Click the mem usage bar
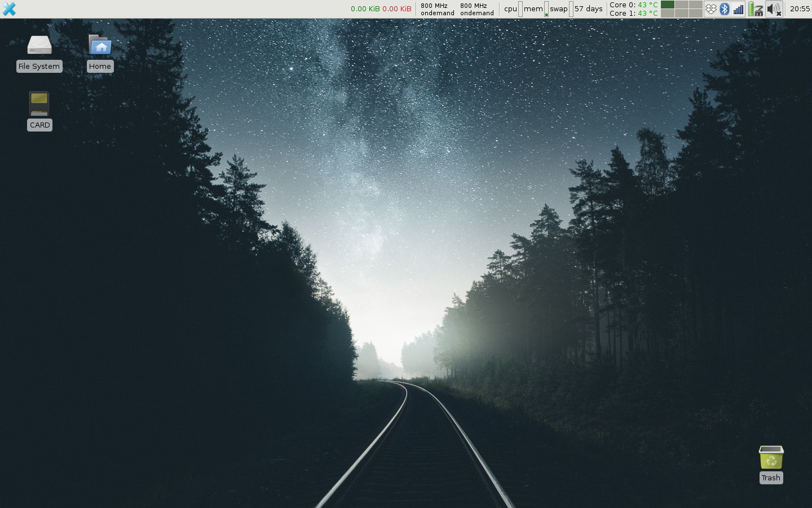 tap(546, 9)
